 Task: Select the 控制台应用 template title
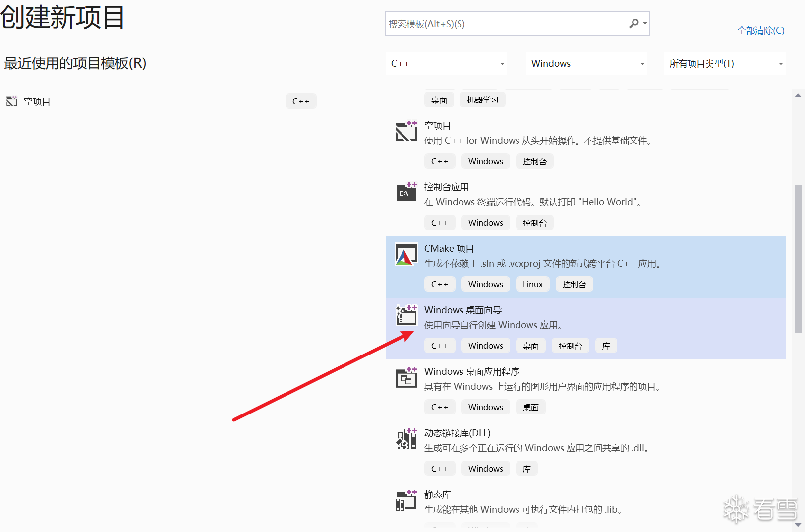click(446, 187)
